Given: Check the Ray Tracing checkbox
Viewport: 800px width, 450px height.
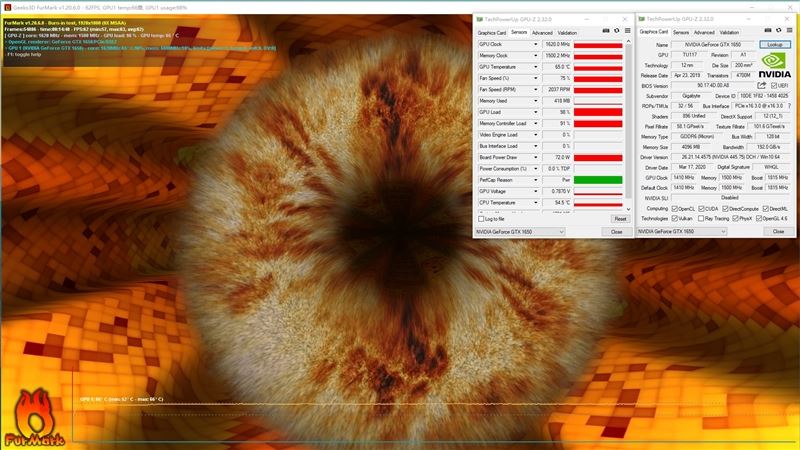Looking at the screenshot, I should coord(701,218).
